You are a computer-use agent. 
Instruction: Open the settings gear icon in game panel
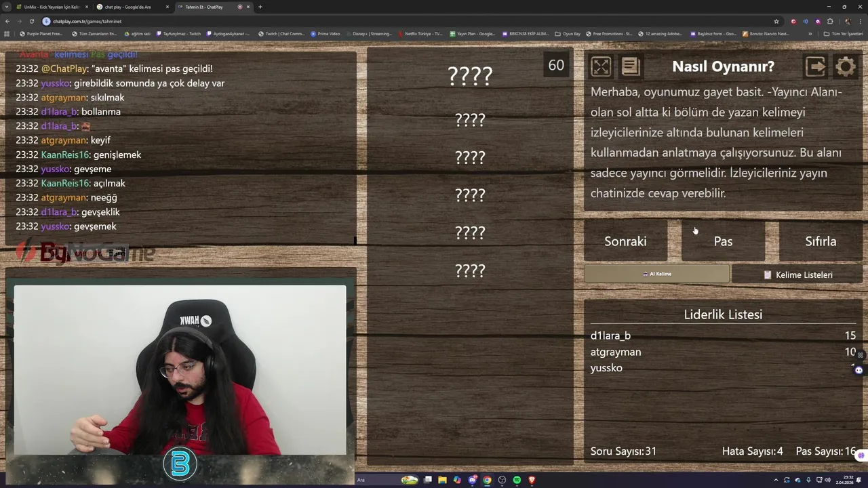(x=846, y=66)
